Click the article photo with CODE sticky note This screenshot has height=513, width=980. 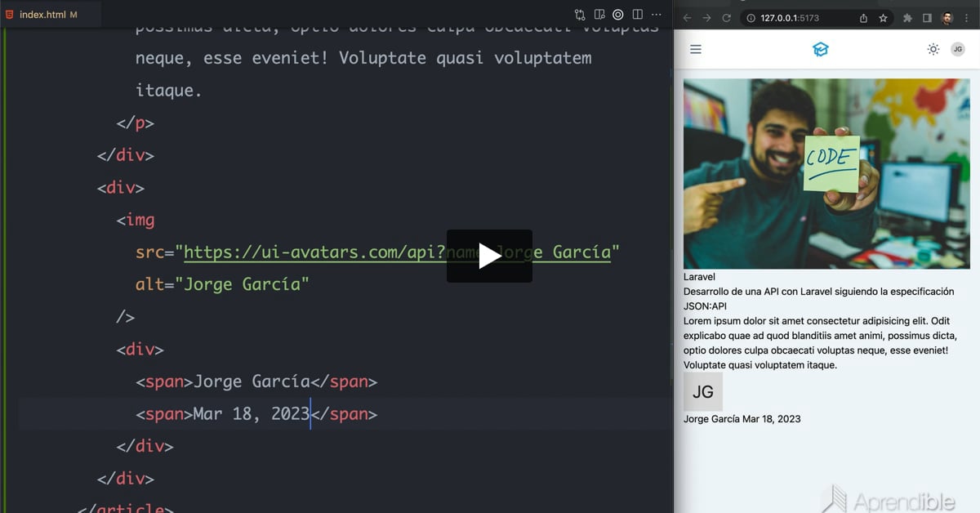coord(826,174)
